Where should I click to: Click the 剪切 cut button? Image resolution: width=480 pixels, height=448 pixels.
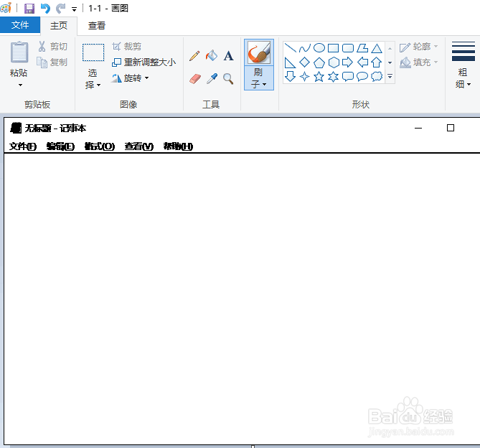point(52,47)
